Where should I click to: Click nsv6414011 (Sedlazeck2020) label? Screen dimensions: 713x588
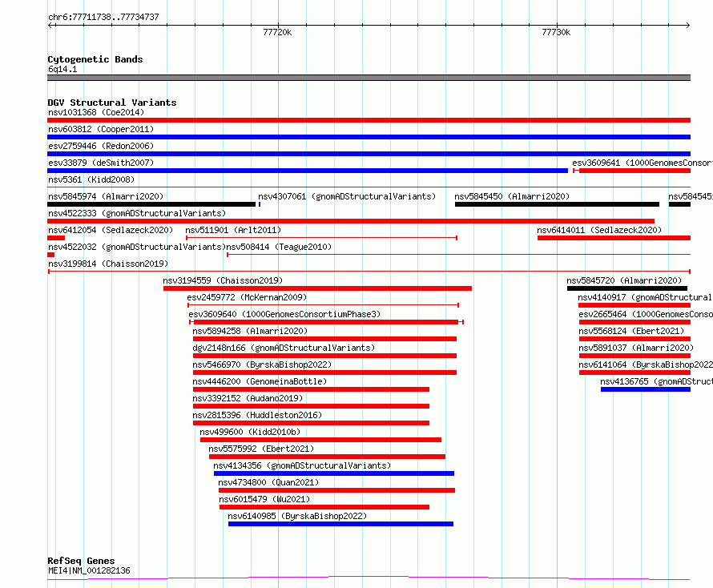pos(599,230)
